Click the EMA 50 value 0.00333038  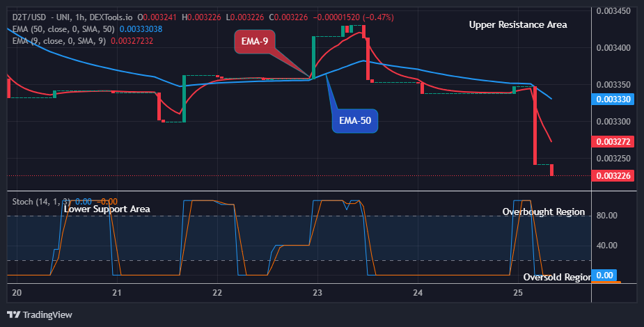click(141, 29)
